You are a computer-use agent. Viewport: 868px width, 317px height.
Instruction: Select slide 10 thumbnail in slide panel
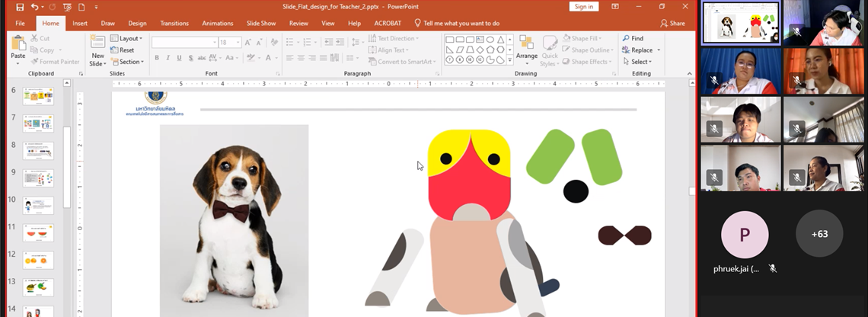tap(38, 205)
